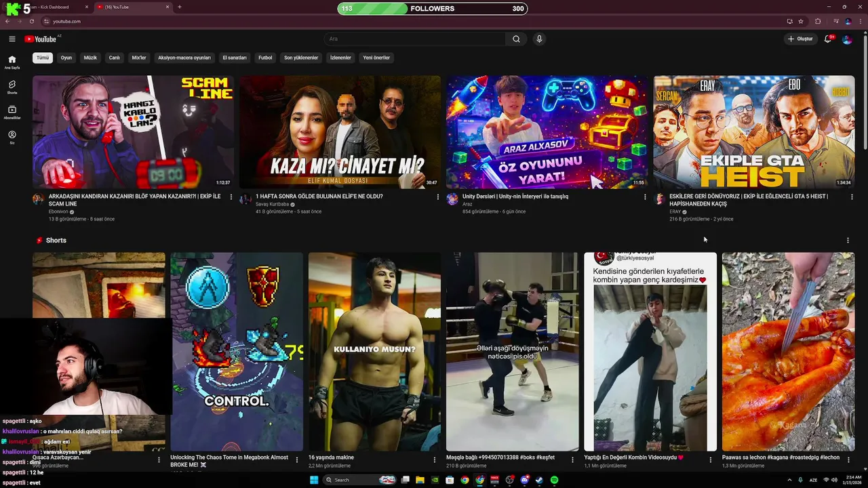
Task: Open options for the lechon short
Action: (848, 460)
